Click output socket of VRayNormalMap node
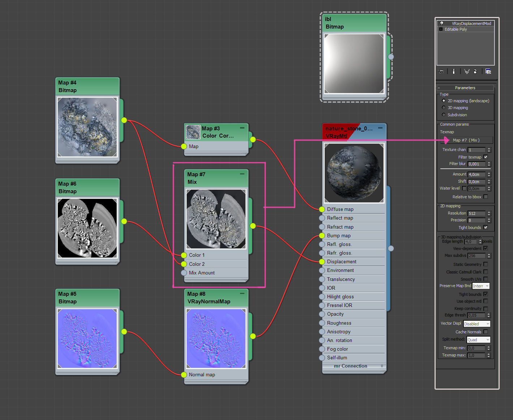The width and height of the screenshot is (513, 420). click(x=253, y=336)
